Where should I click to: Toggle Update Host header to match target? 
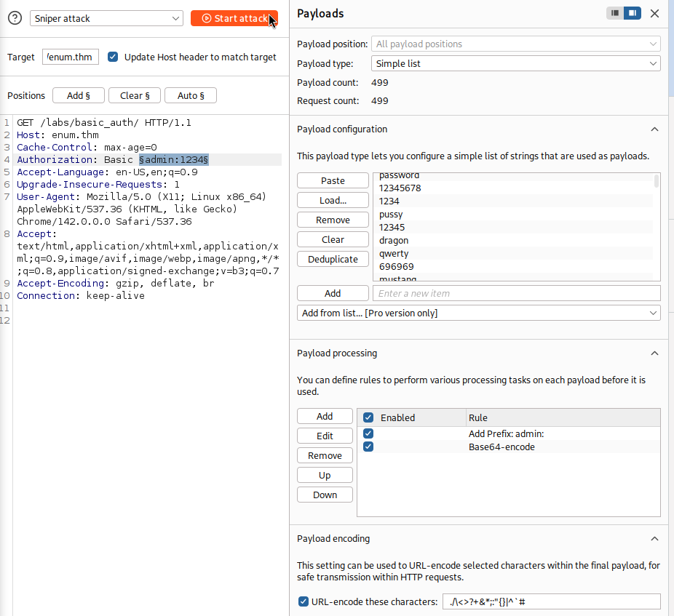[x=113, y=57]
